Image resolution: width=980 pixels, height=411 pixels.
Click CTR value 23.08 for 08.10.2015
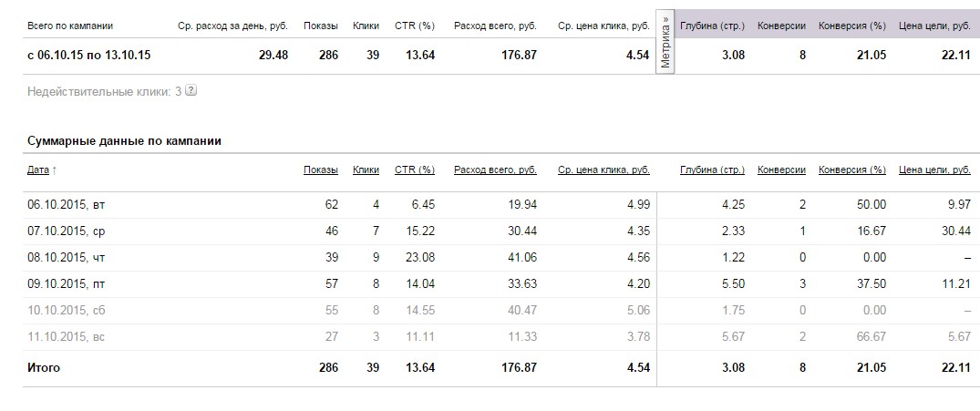coord(420,257)
